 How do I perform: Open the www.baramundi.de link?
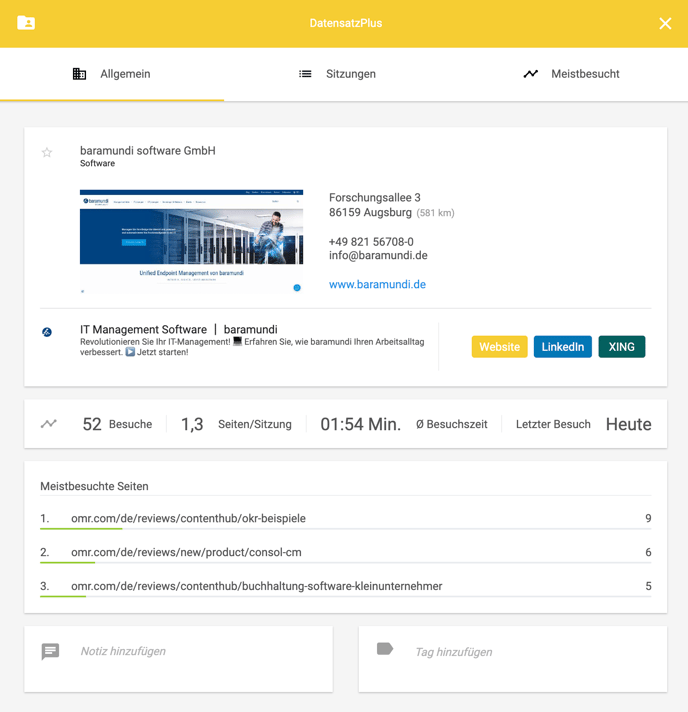(377, 284)
